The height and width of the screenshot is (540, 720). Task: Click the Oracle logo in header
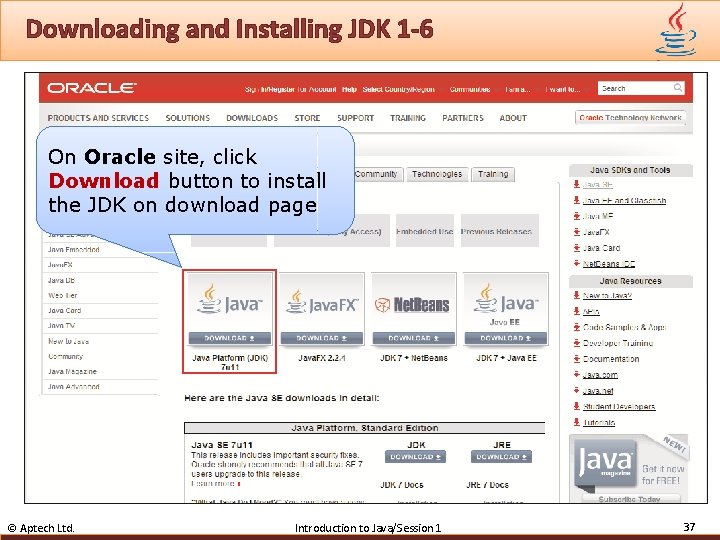pyautogui.click(x=92, y=88)
